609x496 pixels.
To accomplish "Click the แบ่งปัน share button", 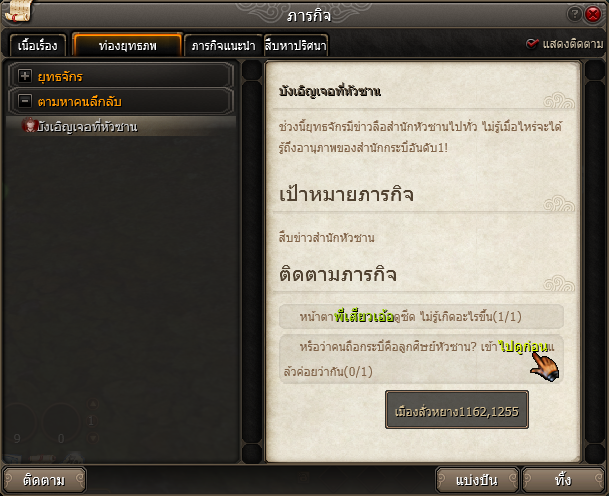I will coord(477,480).
